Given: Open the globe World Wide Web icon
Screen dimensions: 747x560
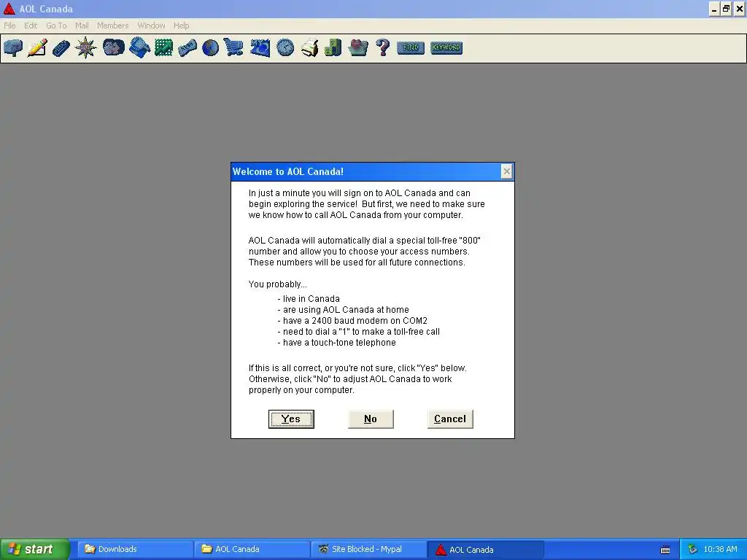Looking at the screenshot, I should 210,47.
